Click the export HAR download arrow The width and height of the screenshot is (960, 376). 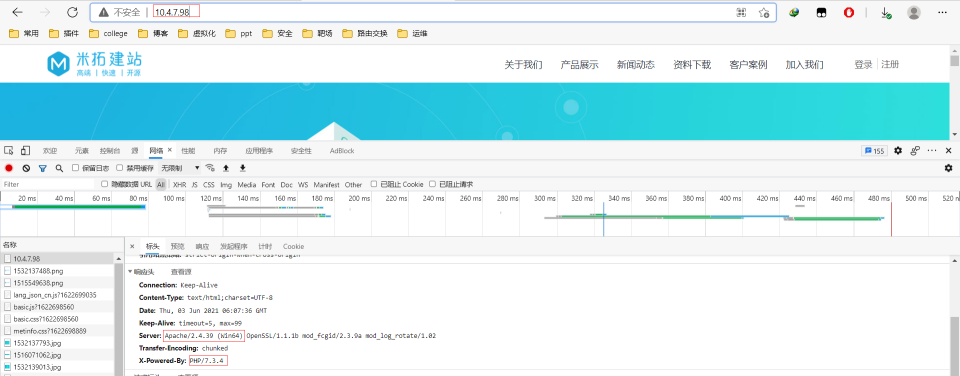point(242,168)
